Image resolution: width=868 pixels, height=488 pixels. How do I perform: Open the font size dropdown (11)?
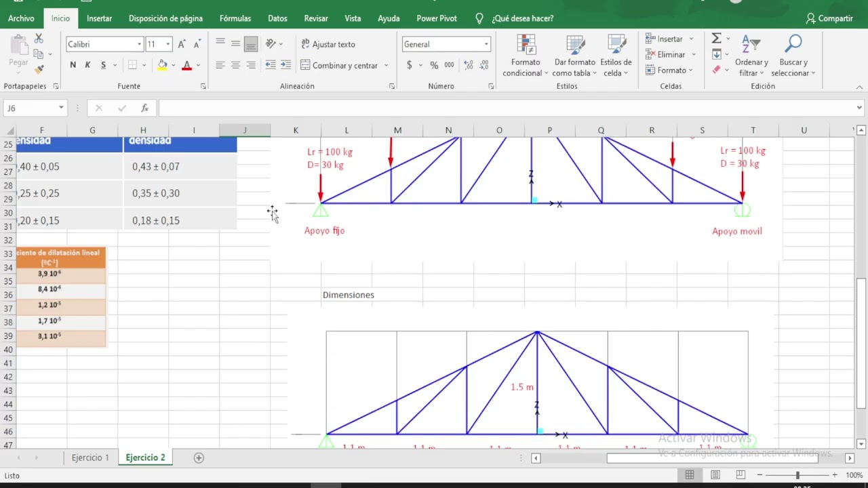tap(167, 44)
